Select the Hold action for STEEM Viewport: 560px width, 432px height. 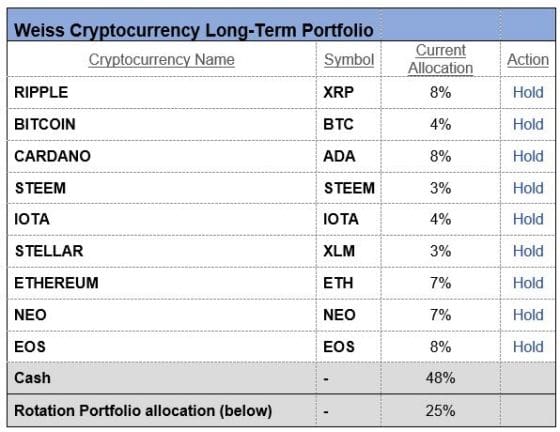(x=528, y=188)
